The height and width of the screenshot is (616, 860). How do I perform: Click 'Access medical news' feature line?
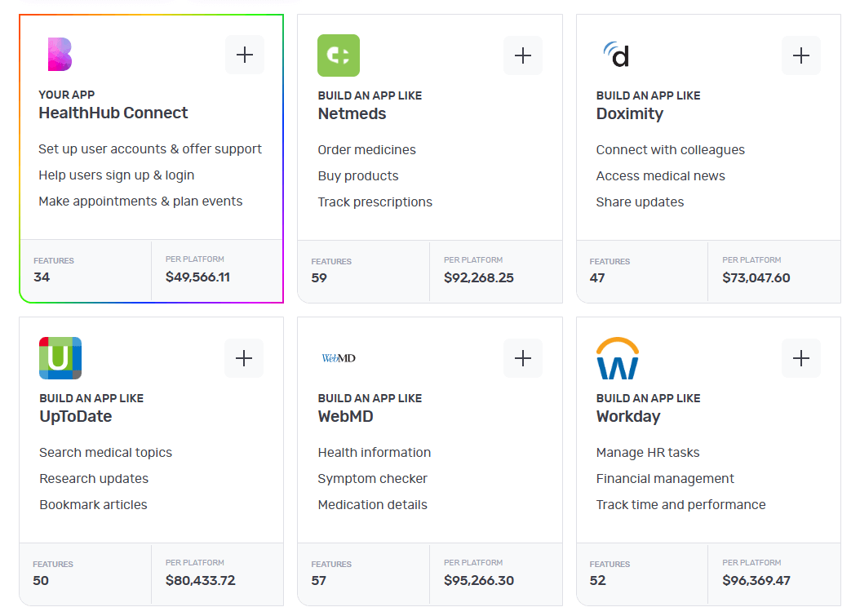[660, 176]
